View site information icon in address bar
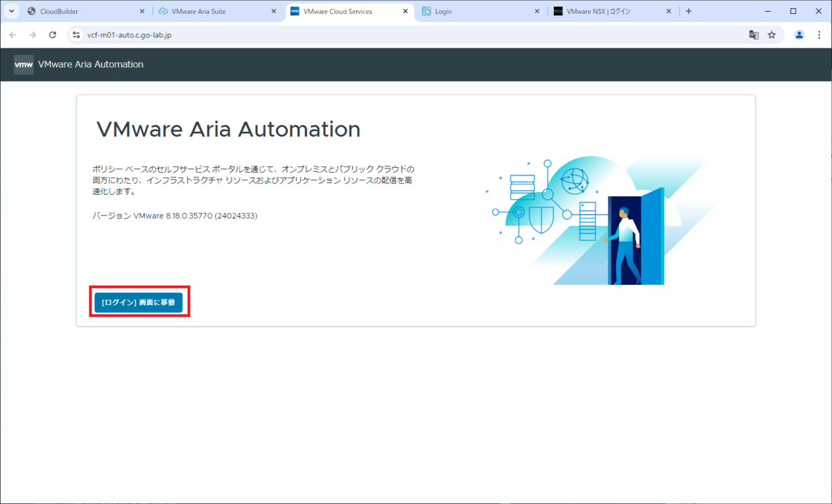The width and height of the screenshot is (832, 504). tap(76, 35)
